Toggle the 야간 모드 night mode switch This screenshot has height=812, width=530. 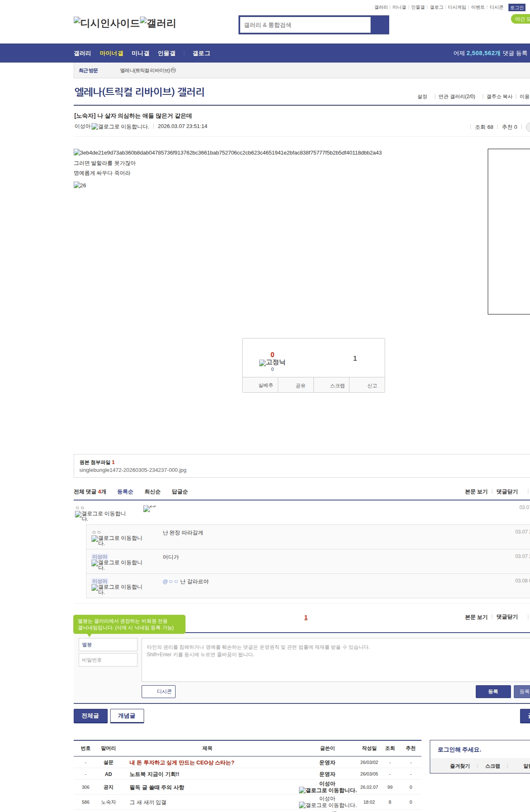point(520,19)
